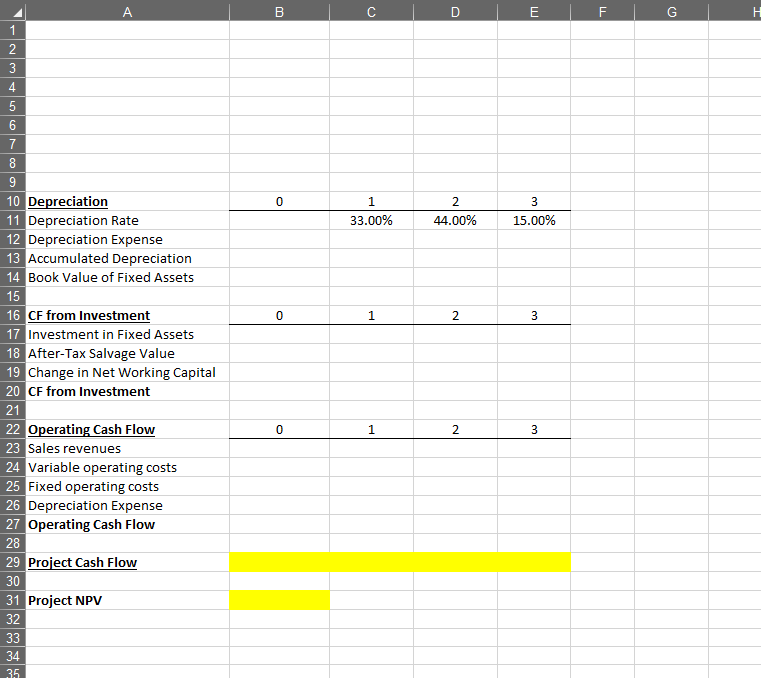This screenshot has width=761, height=678.
Task: Click the underlined 'CF from Investment' heading
Action: [x=127, y=315]
